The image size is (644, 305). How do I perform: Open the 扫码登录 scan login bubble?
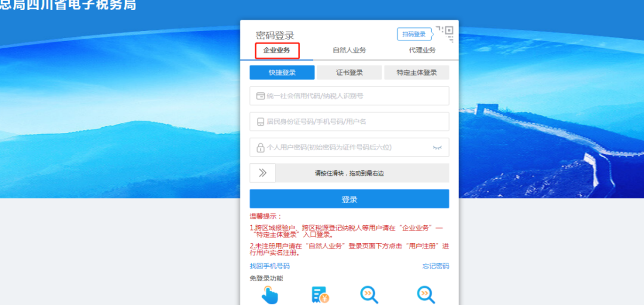pos(414,35)
